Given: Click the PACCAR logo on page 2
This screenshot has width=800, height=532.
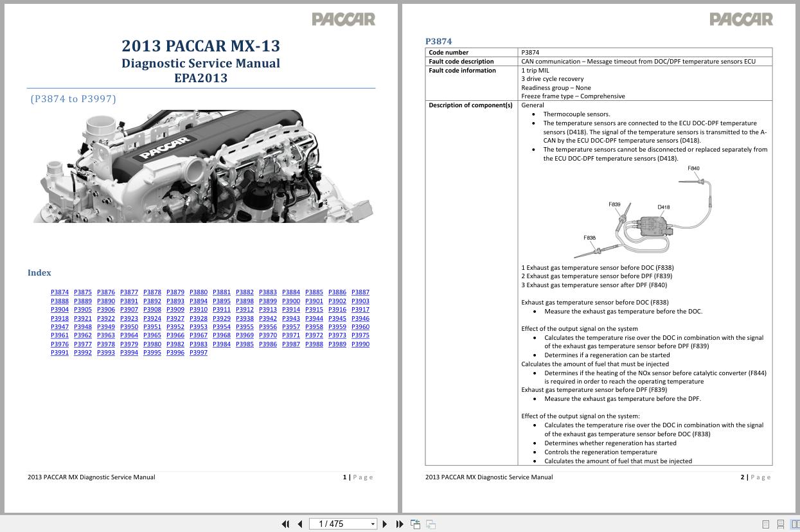Looking at the screenshot, I should 741,19.
